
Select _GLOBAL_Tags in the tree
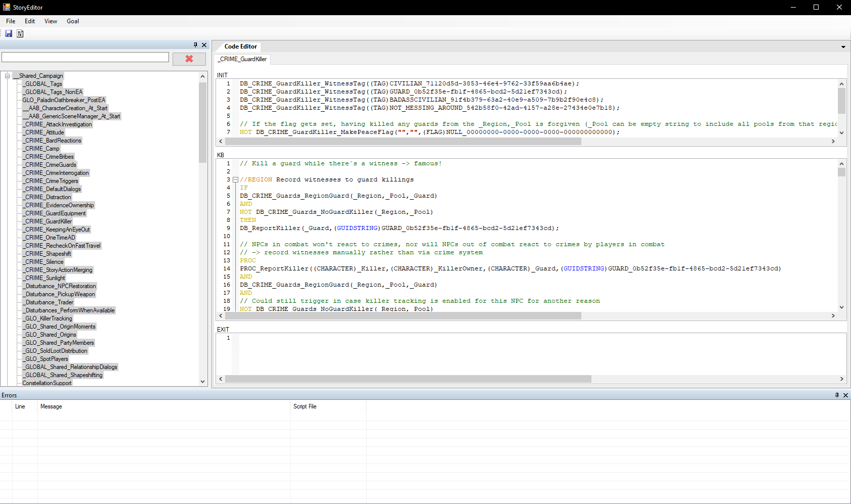click(x=42, y=84)
